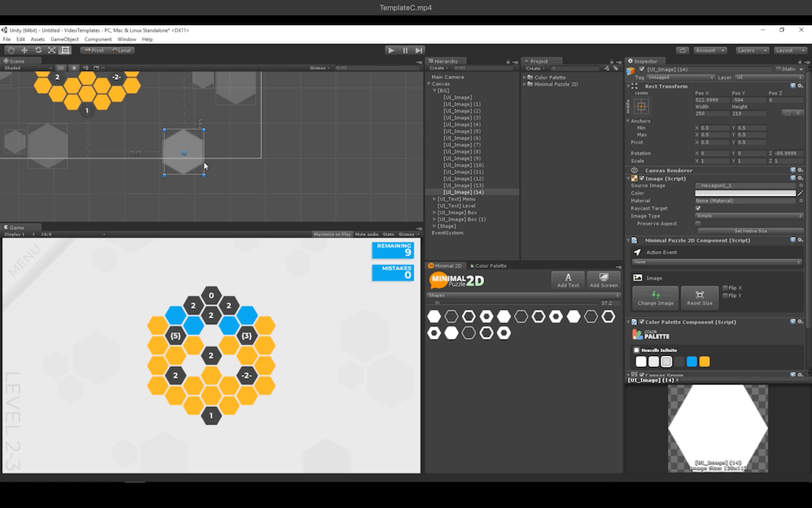Enable Flip X checkbox

tap(726, 288)
